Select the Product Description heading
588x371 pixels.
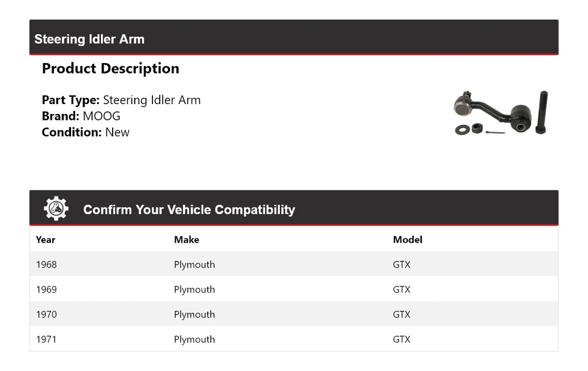pyautogui.click(x=110, y=69)
